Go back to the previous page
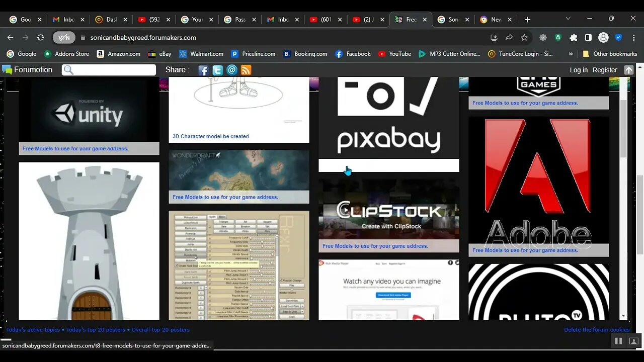Viewport: 644px width, 362px height. point(10,38)
